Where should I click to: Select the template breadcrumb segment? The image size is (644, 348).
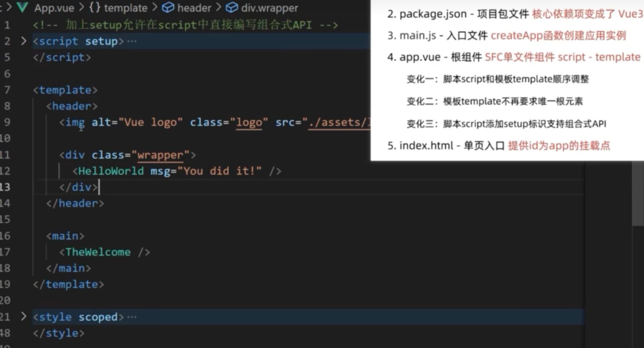(126, 8)
